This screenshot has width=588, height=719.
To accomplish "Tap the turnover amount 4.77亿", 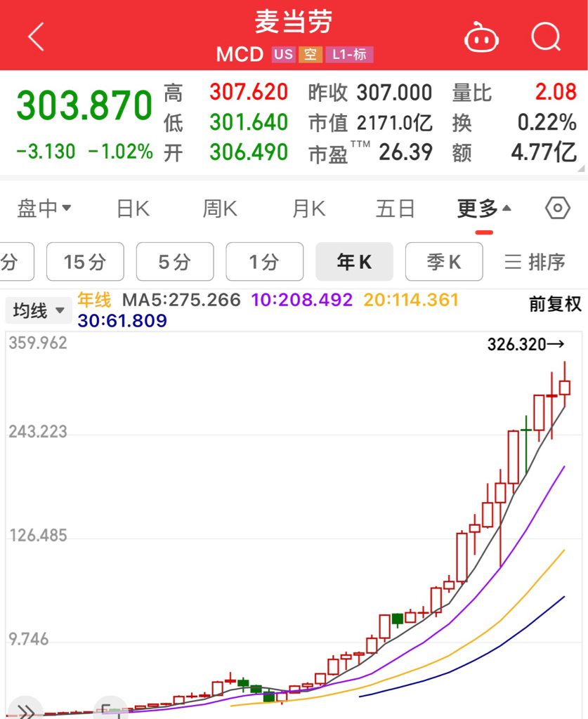I will coord(544,152).
